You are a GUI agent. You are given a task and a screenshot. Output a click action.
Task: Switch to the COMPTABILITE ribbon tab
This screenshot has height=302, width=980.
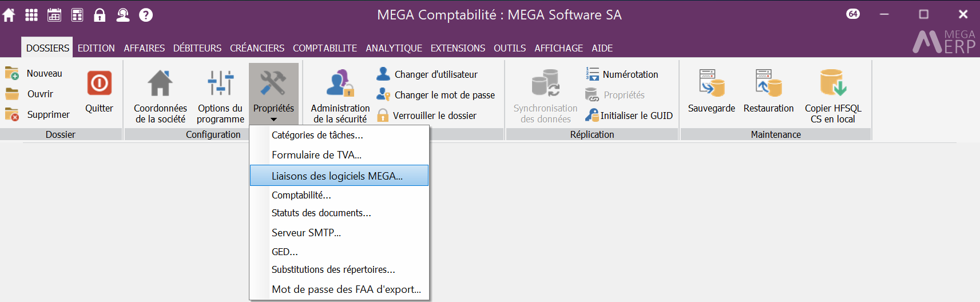[x=325, y=48]
